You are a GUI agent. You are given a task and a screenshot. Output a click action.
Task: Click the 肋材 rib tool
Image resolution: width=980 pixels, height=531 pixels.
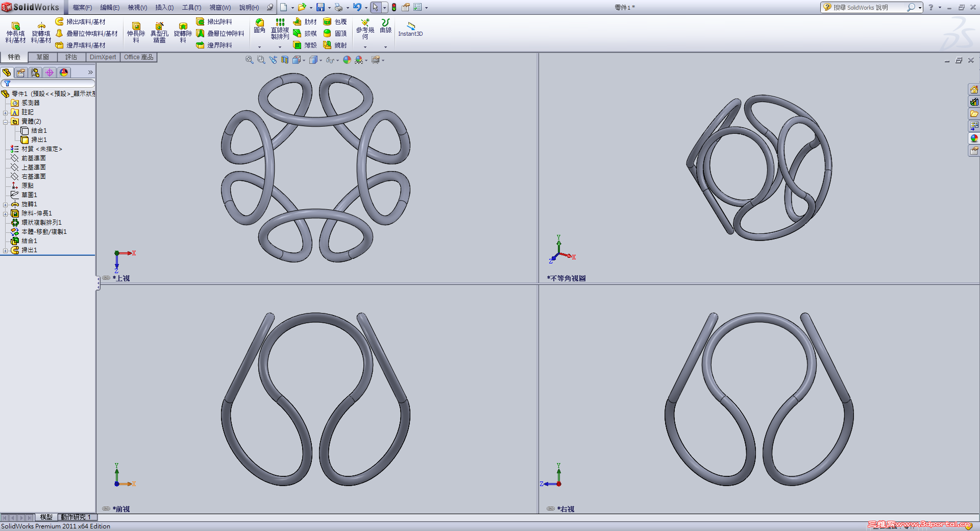point(305,21)
